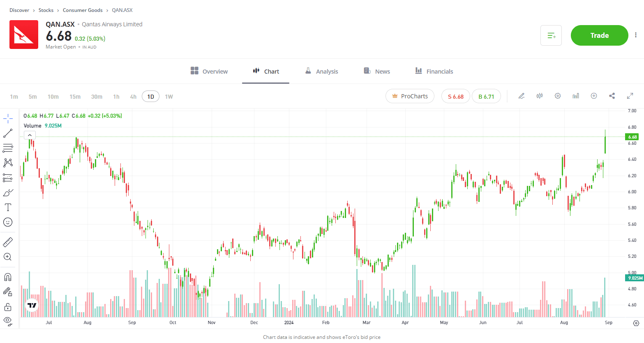Image resolution: width=644 pixels, height=343 pixels.
Task: Select the 15m timeframe
Action: pos(75,97)
